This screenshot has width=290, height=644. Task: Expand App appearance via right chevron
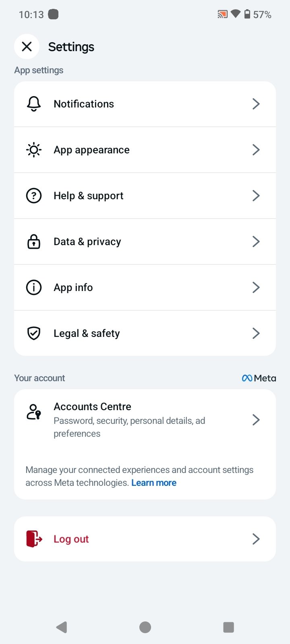tap(256, 150)
